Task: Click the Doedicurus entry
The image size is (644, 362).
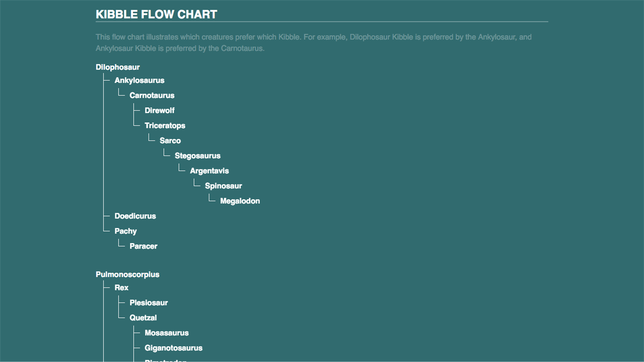Action: [135, 216]
